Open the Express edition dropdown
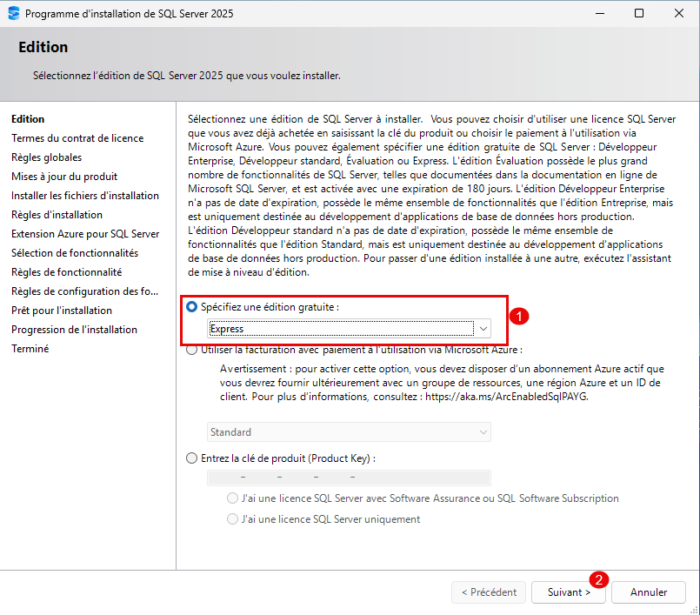 [x=349, y=329]
